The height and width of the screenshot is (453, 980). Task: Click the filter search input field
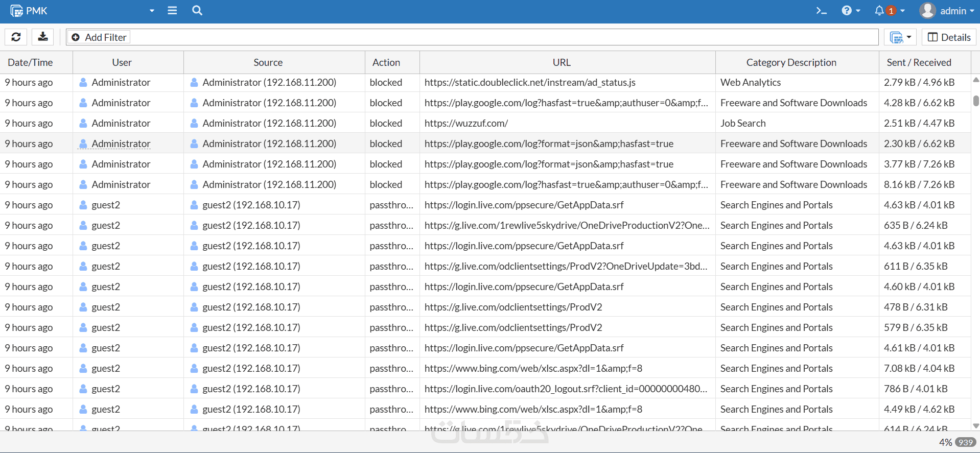(x=501, y=37)
